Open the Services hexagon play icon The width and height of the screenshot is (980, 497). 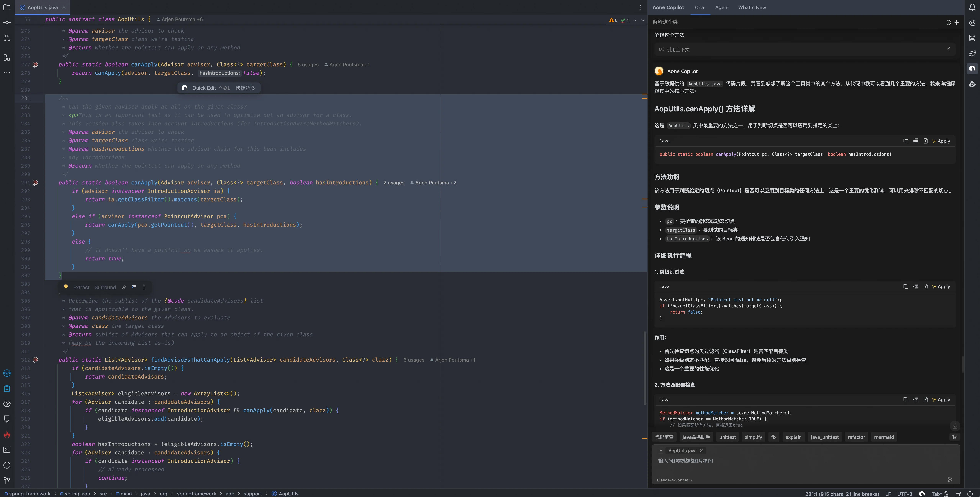tap(7, 404)
